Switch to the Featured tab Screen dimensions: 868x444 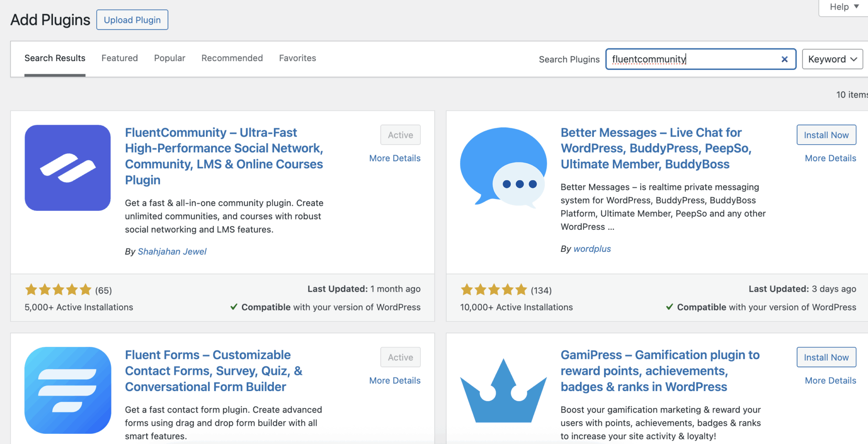click(120, 58)
